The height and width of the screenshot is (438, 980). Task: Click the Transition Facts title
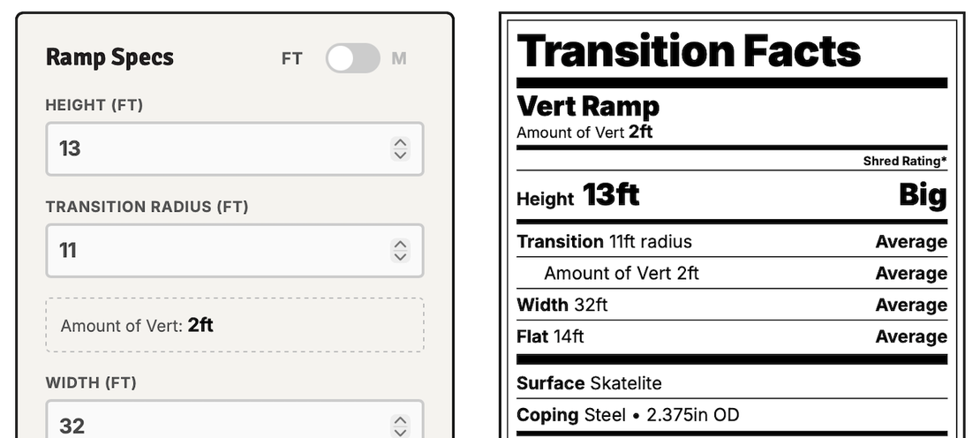[689, 50]
